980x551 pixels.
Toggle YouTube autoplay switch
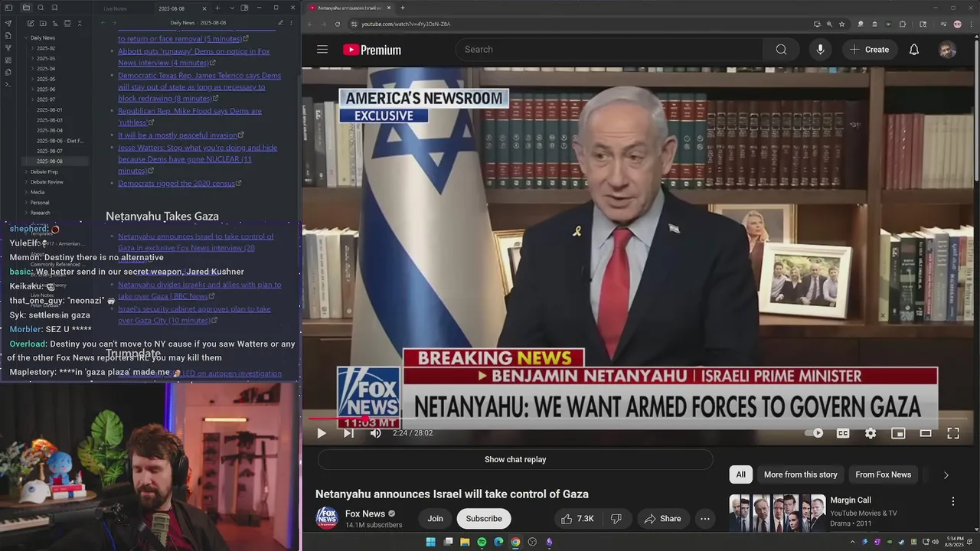click(x=813, y=433)
